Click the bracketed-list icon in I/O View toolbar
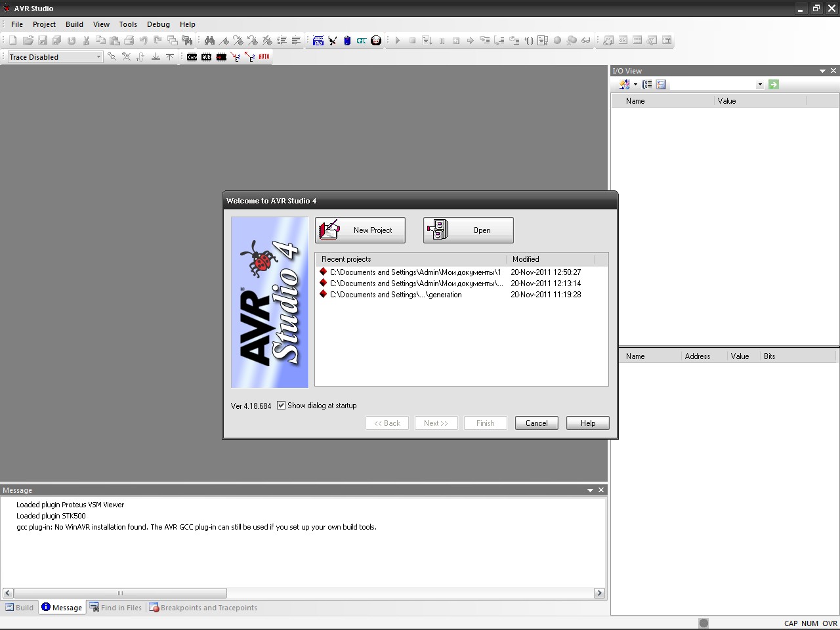Viewport: 840px width, 630px height. [647, 85]
